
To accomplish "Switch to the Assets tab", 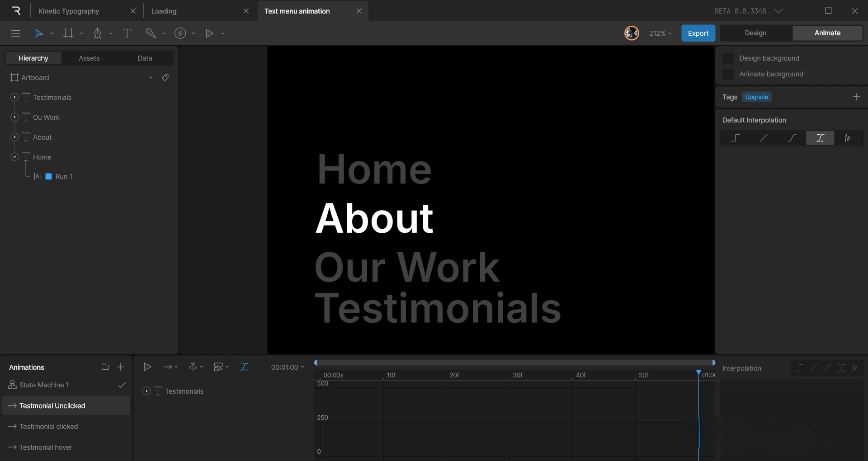I will (89, 58).
